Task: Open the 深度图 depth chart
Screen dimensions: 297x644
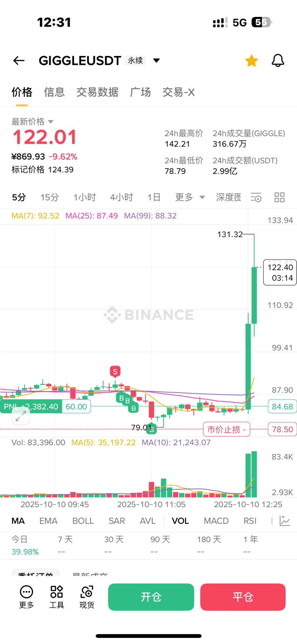Action: [x=228, y=197]
